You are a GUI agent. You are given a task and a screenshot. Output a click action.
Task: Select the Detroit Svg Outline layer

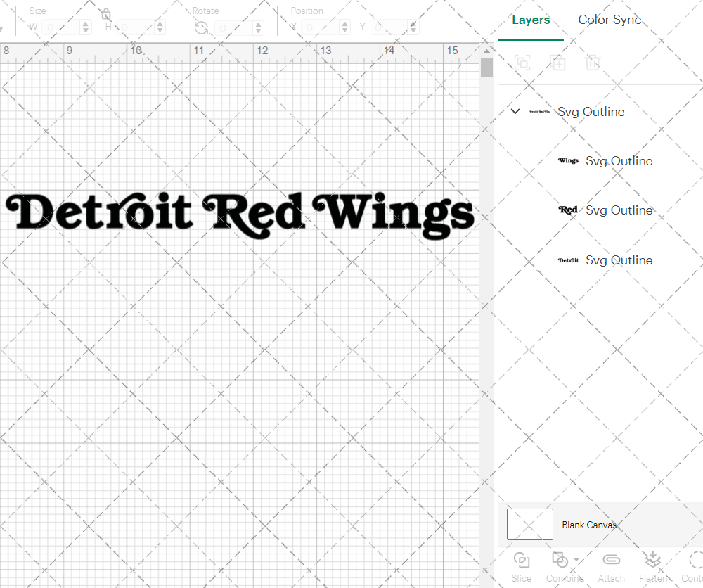click(x=605, y=260)
